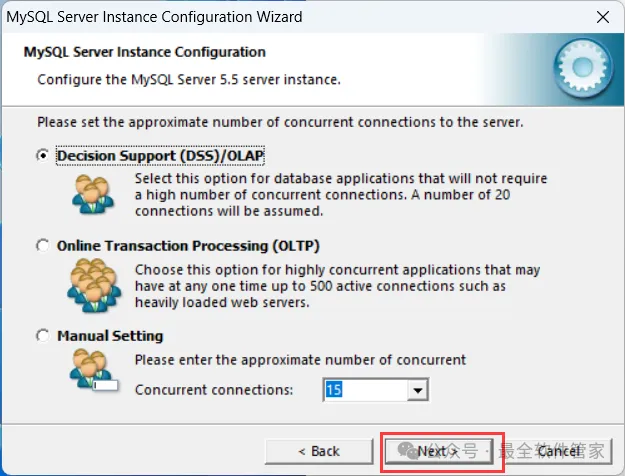Click the Manual Setting users icon

click(94, 370)
